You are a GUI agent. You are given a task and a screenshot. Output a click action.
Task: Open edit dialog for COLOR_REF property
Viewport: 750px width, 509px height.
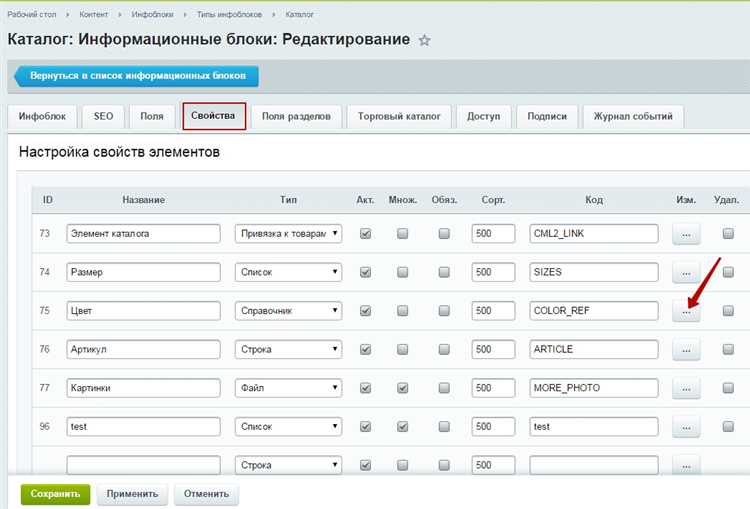[x=686, y=311]
